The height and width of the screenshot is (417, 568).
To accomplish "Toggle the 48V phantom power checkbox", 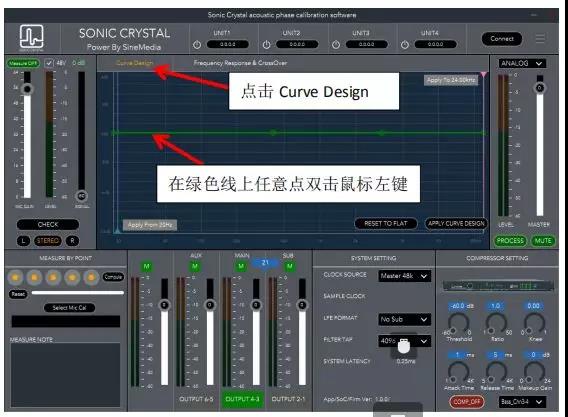I will pos(49,63).
